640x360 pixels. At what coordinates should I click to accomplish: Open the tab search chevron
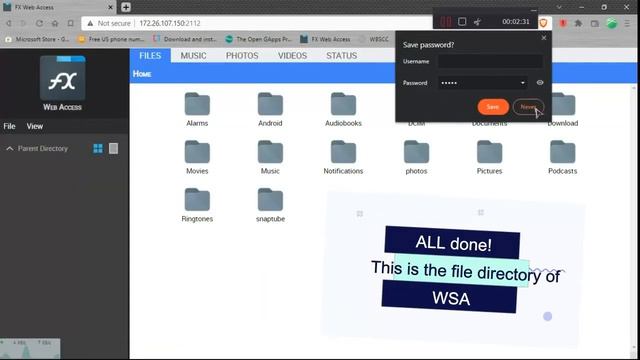(x=559, y=7)
